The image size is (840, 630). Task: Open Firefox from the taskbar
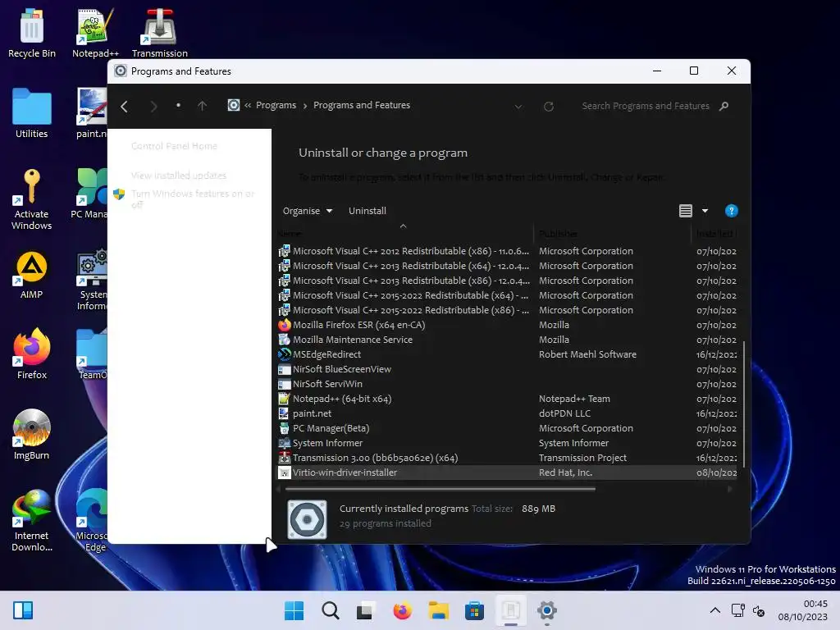point(402,610)
